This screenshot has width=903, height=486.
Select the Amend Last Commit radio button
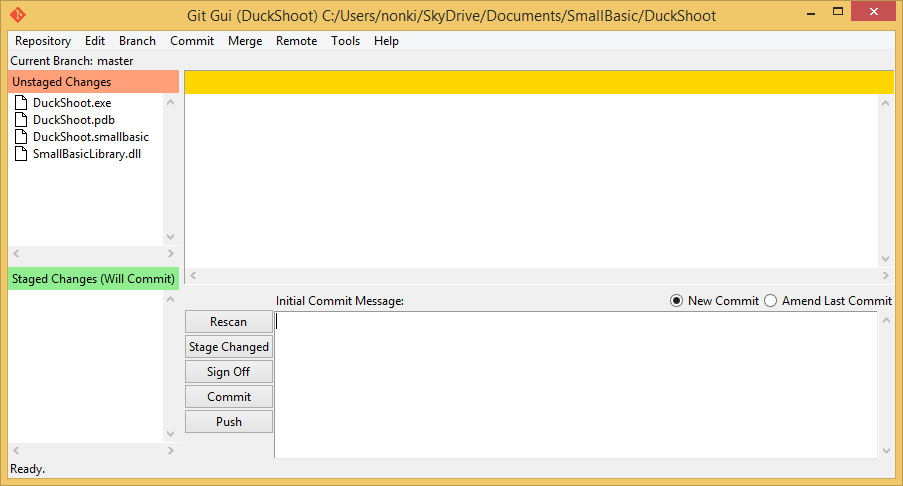[771, 301]
